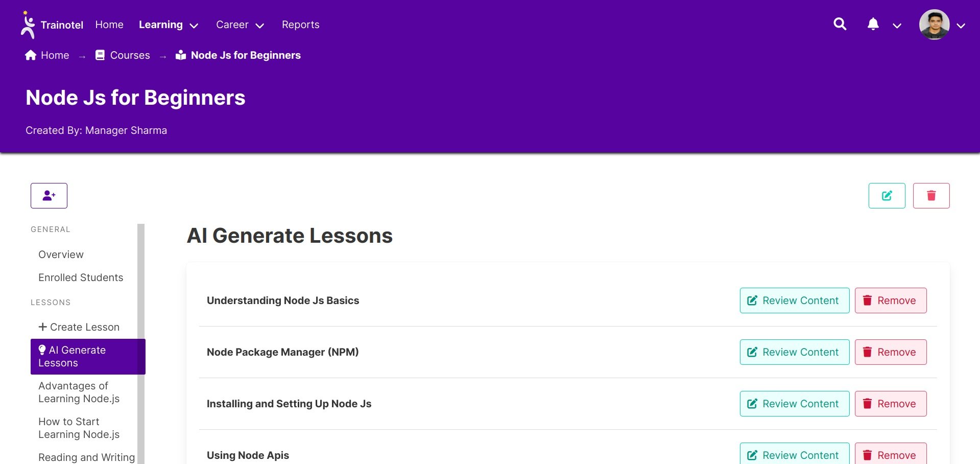Open the user profile dropdown chevron
Viewport: 980px width, 464px height.
coord(961,26)
